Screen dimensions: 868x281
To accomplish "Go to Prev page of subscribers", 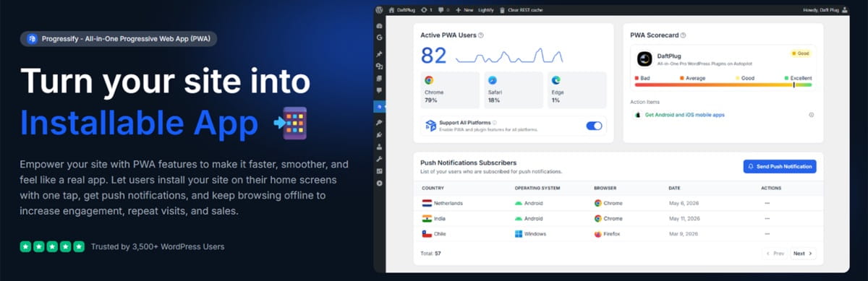I will (775, 254).
